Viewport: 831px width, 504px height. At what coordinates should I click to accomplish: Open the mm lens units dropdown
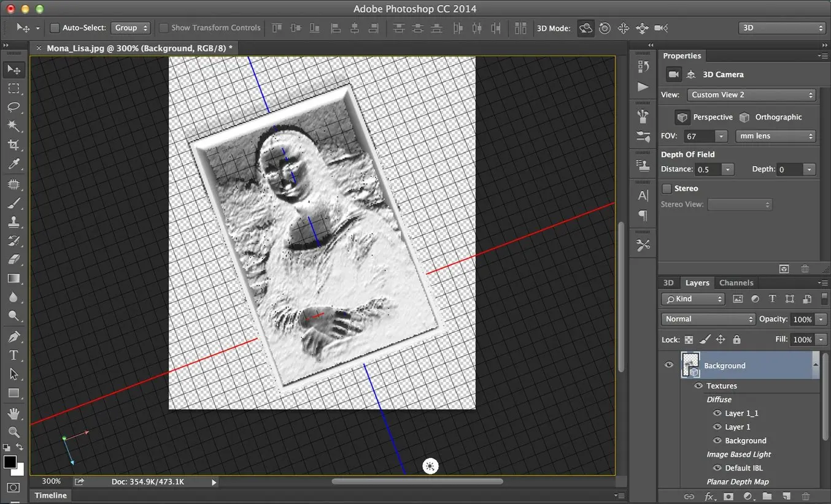click(775, 136)
